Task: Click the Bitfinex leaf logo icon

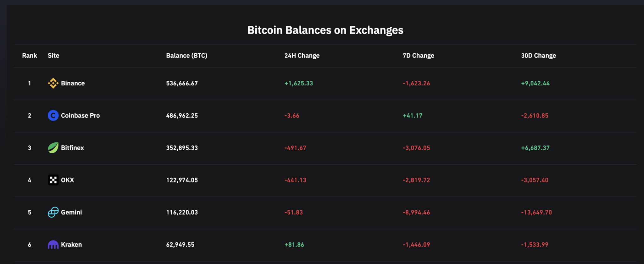Action: (53, 148)
